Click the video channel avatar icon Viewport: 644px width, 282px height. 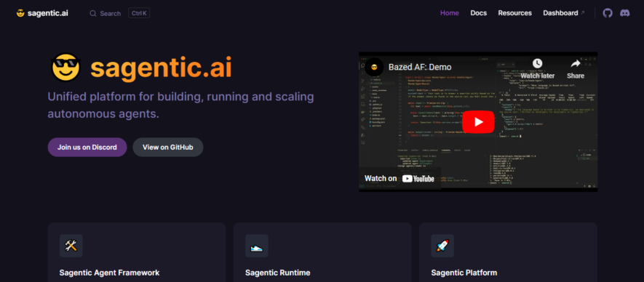[x=374, y=67]
